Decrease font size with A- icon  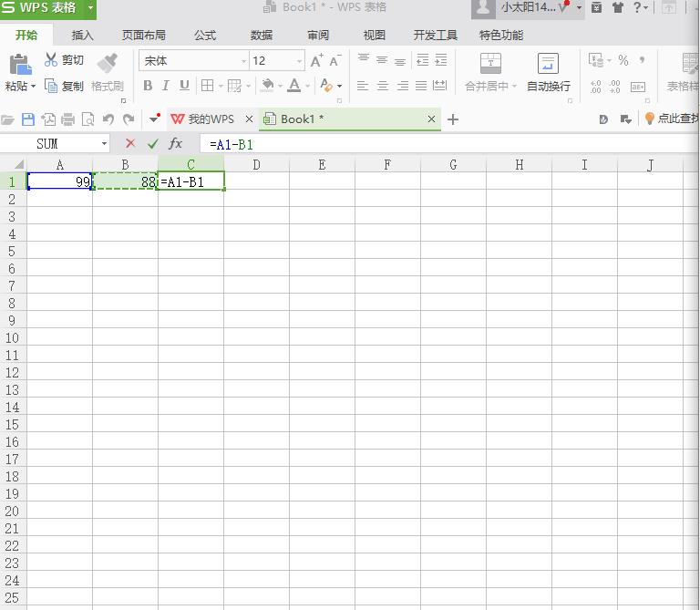tap(335, 60)
